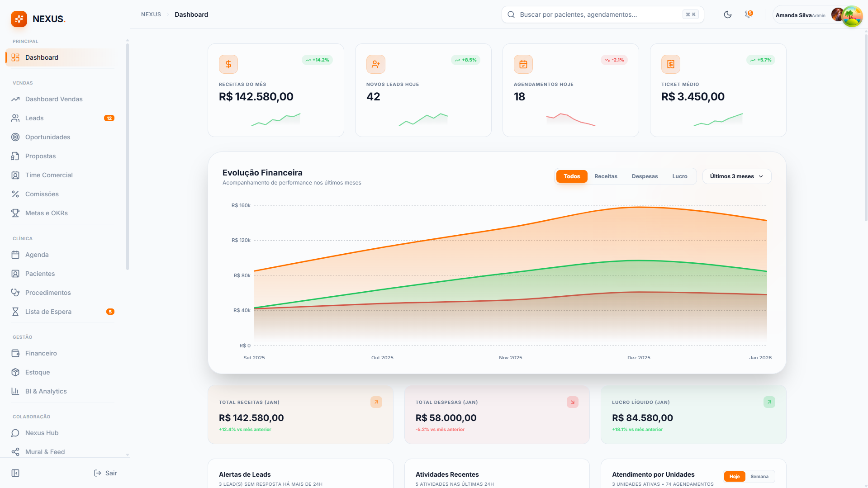Select Oportunidades in the sidebar
This screenshot has width=868, height=488.
[x=47, y=137]
